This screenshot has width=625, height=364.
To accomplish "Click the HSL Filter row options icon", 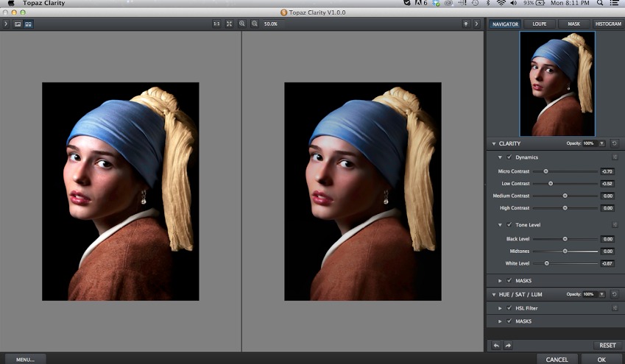I will tap(615, 308).
